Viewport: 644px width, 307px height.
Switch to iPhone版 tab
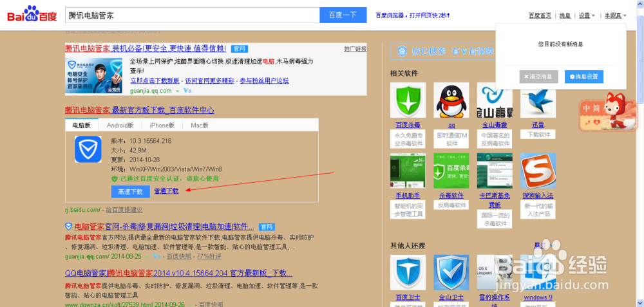point(162,125)
